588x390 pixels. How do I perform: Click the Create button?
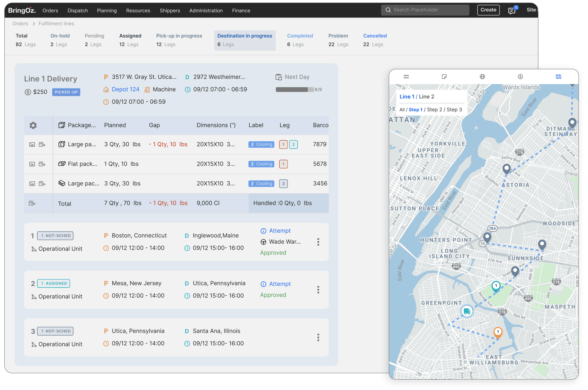coord(488,10)
